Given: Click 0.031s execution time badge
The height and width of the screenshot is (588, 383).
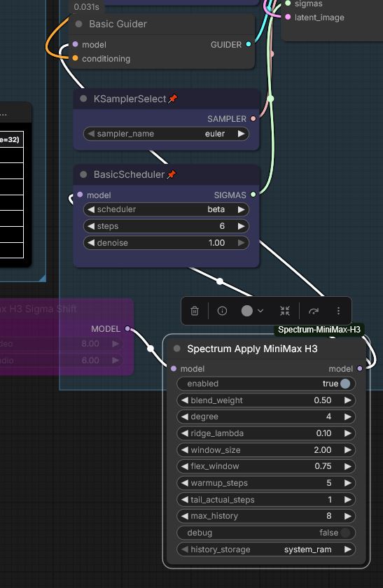Looking at the screenshot, I should [87, 7].
